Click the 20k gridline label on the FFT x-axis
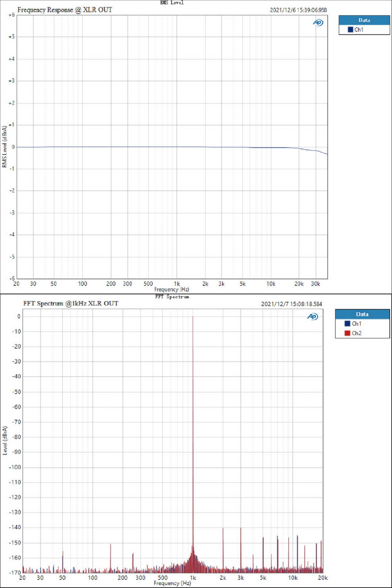Screen dimensions: 392x588 tap(323, 578)
